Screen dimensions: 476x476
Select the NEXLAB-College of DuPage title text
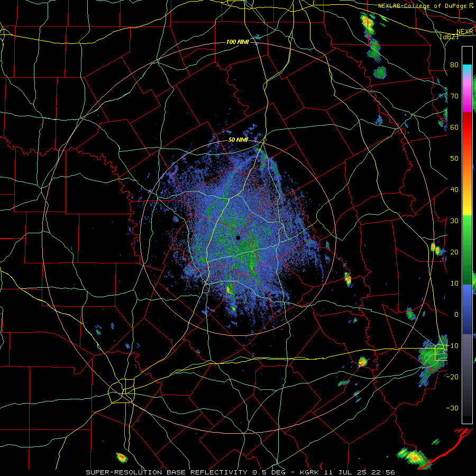tap(422, 6)
